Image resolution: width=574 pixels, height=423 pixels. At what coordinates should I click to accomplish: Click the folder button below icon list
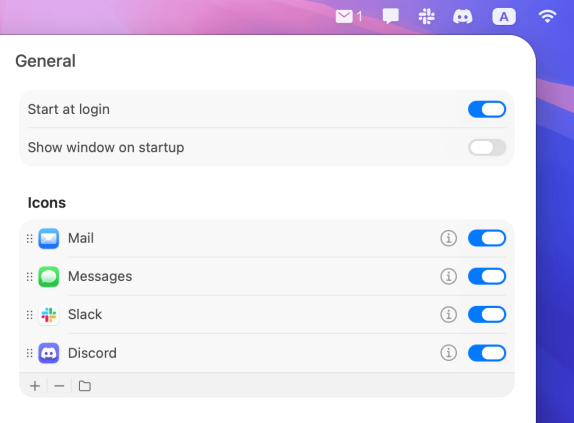pyautogui.click(x=85, y=386)
